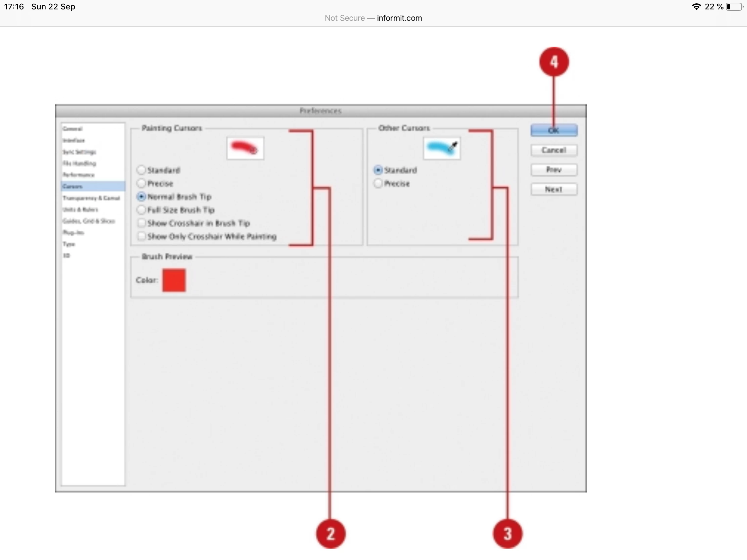Enable Show Crosshair in Brush Tip

click(x=141, y=223)
